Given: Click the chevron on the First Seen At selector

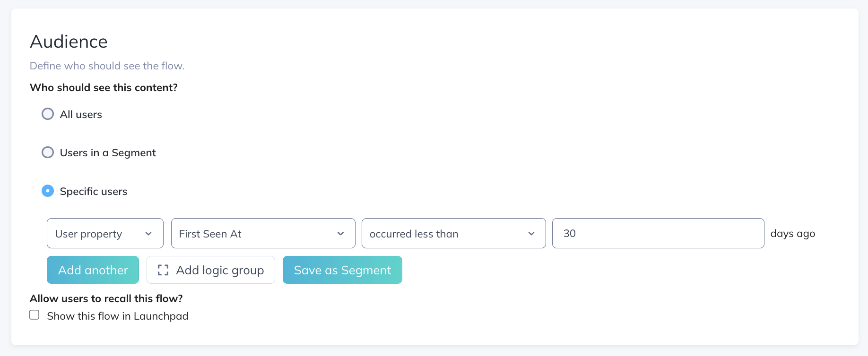Looking at the screenshot, I should (x=341, y=233).
